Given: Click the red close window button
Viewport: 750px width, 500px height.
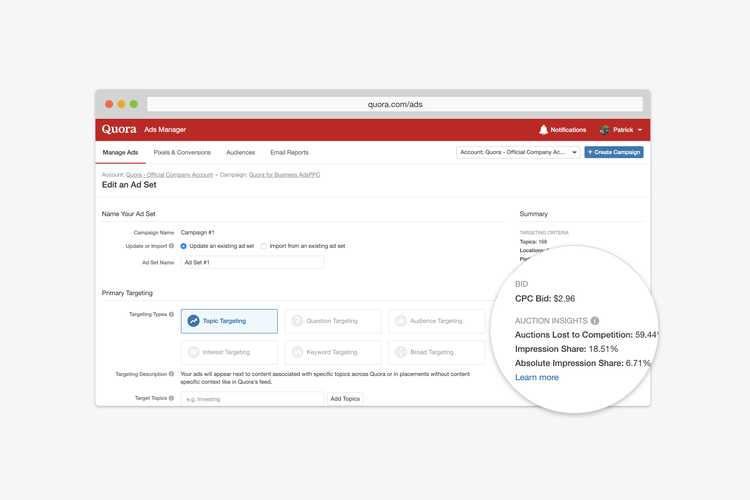Looking at the screenshot, I should (x=109, y=104).
